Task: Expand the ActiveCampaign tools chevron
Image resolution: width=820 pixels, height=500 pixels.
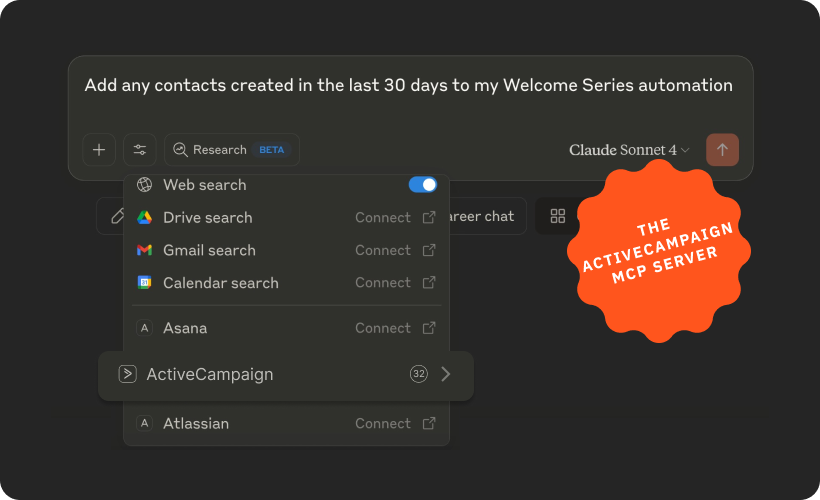Action: tap(446, 375)
